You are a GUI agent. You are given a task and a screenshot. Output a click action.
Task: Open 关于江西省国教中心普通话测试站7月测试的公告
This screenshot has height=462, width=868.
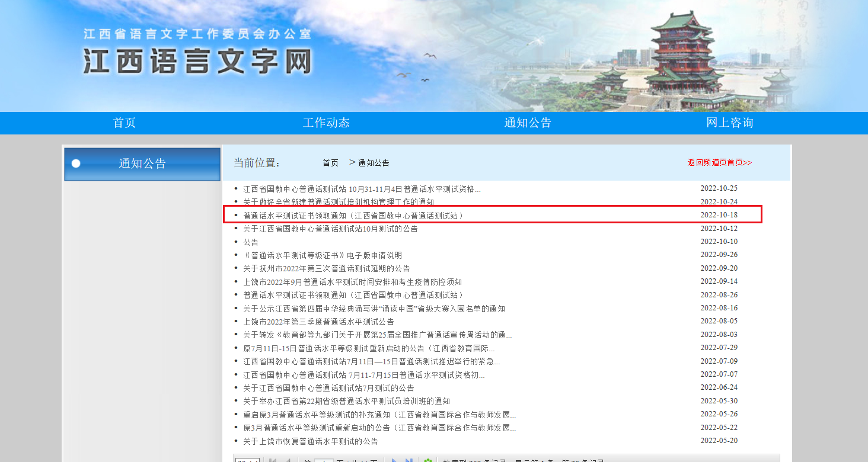click(328, 388)
